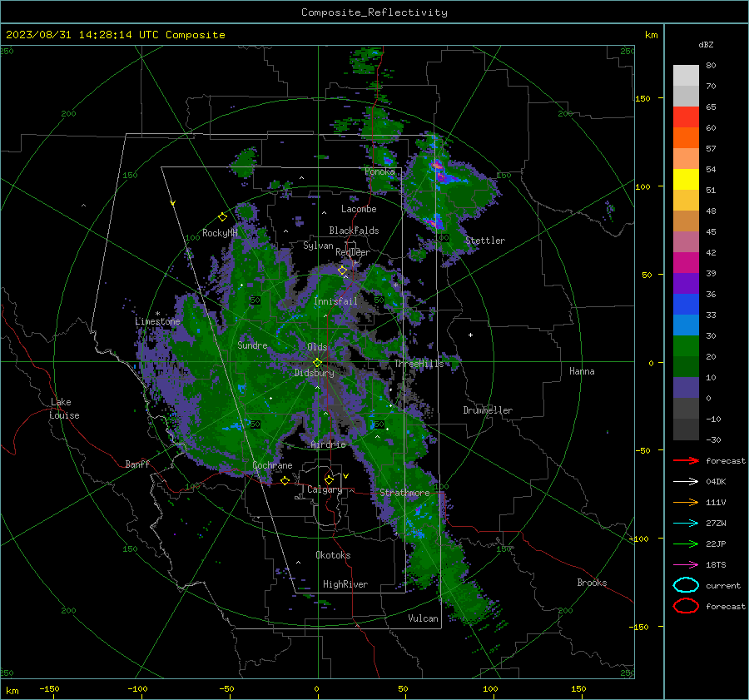Select the bright yellow swatch on dBZ scale
Image resolution: width=749 pixels, height=700 pixels.
pyautogui.click(x=686, y=180)
